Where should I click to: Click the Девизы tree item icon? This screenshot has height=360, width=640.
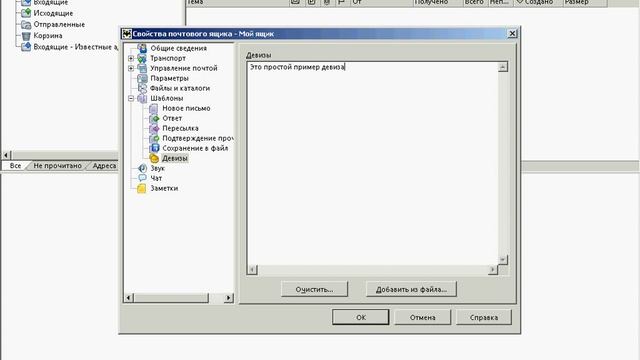[x=154, y=158]
